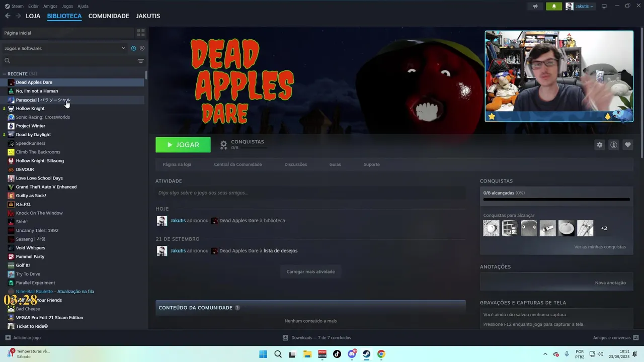Viewport: 644px width, 362px height.
Task: Open the Ajuda menu
Action: pos(83,6)
